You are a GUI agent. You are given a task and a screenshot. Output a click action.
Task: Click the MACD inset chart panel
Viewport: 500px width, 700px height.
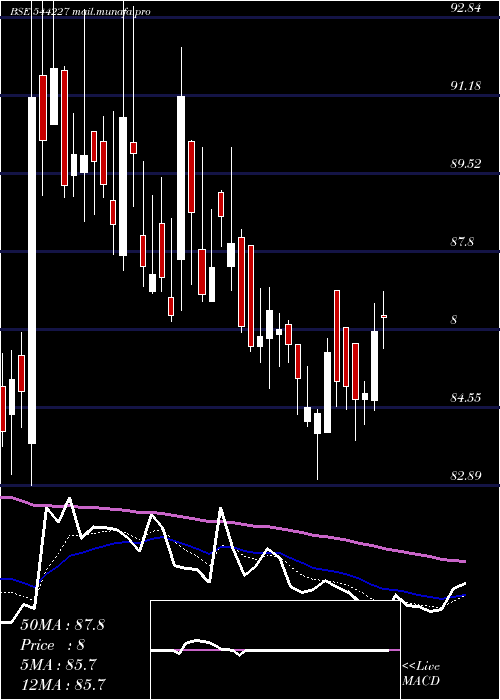tap(275, 650)
